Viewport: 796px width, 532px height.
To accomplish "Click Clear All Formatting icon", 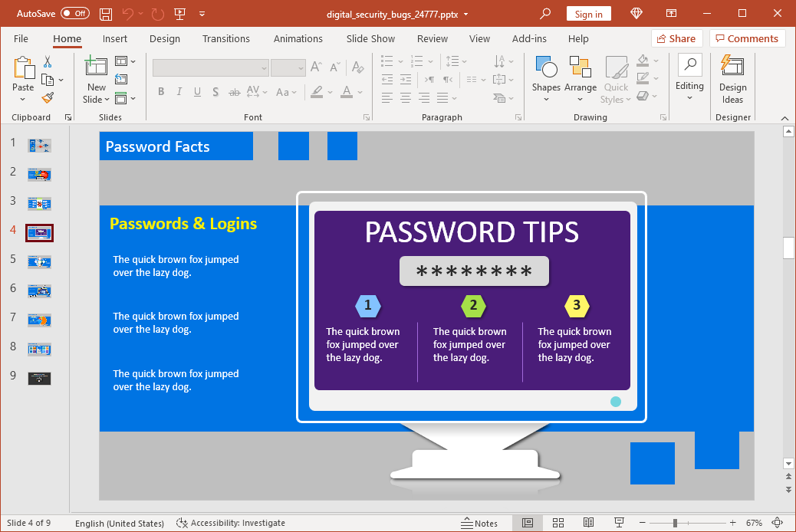I will point(358,67).
